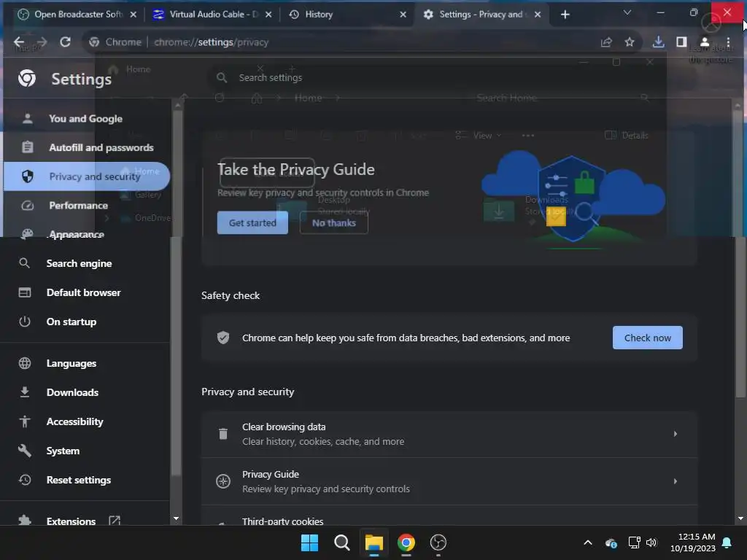747x560 pixels.
Task: Expand Clear browsing data arrow
Action: click(x=675, y=434)
